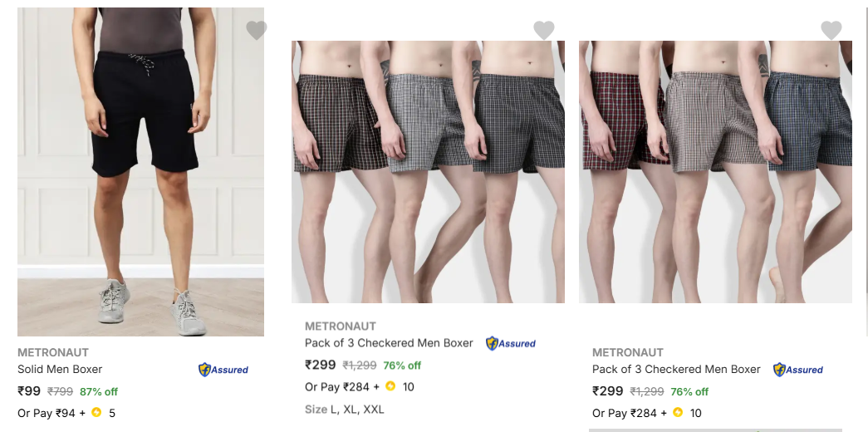The image size is (868, 432).
Task: Open the image of the grey checkered boxer trio
Action: 428,172
